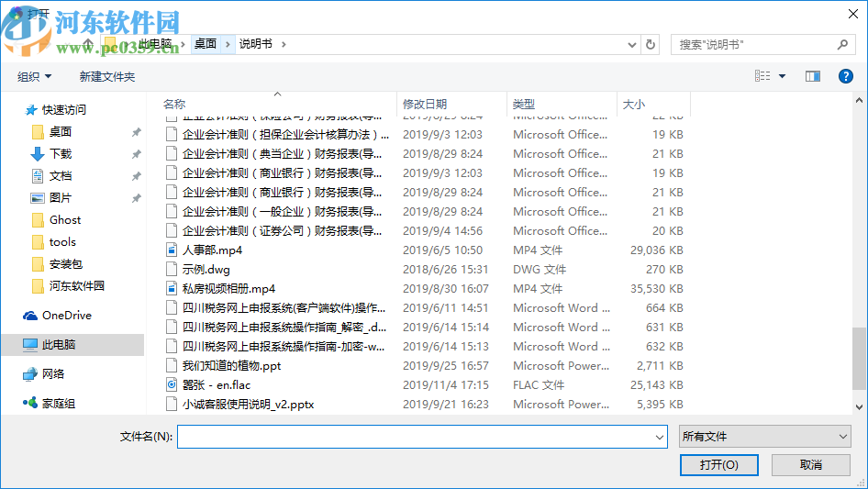
Task: Click the 打开(O) button
Action: (x=719, y=464)
